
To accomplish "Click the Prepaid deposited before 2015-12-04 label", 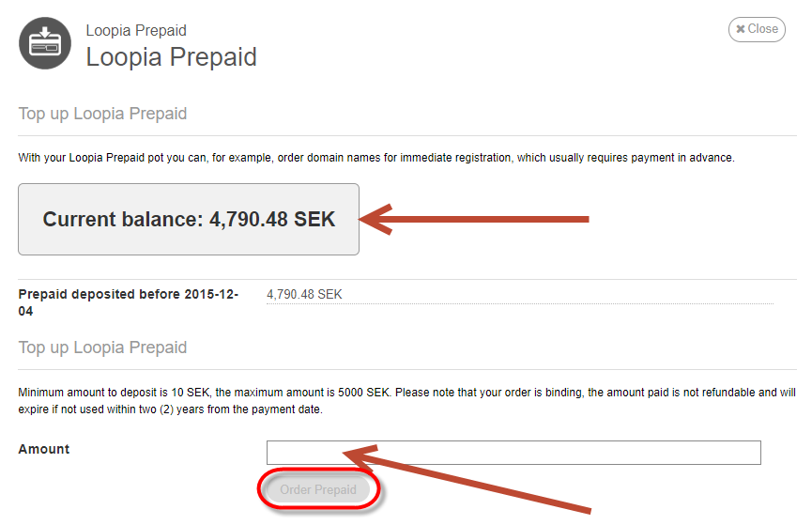I will (129, 302).
